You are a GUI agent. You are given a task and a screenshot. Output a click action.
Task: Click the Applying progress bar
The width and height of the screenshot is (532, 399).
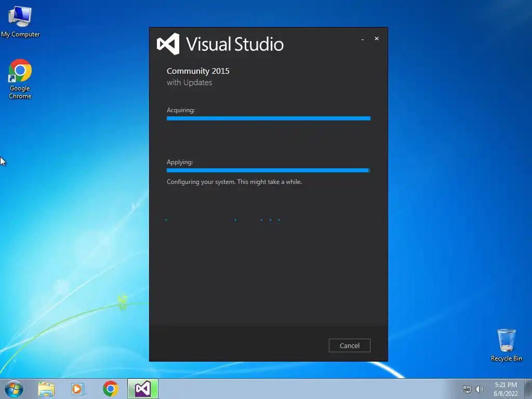pos(269,170)
